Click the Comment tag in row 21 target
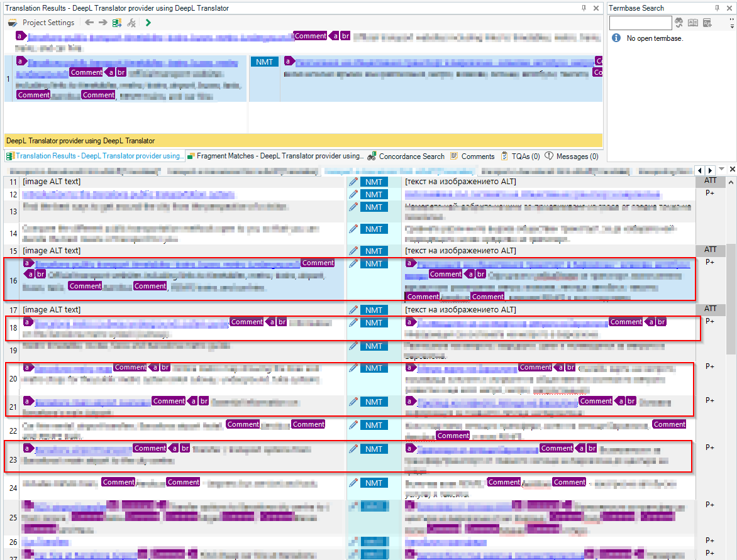 596,401
